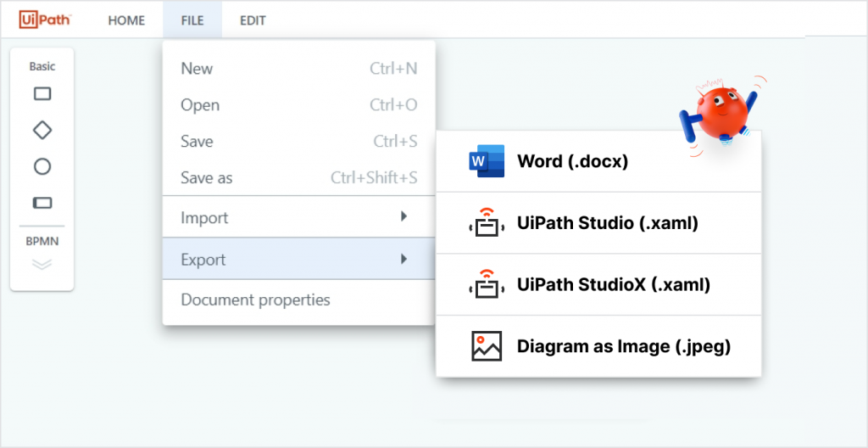The height and width of the screenshot is (448, 868).
Task: Expand the Import submenu arrow
Action: pyautogui.click(x=404, y=216)
